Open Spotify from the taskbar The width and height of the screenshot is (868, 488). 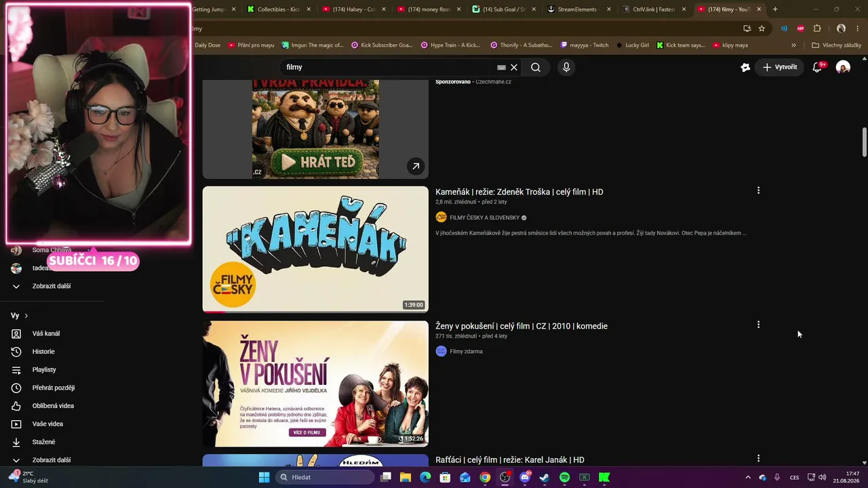tap(564, 477)
